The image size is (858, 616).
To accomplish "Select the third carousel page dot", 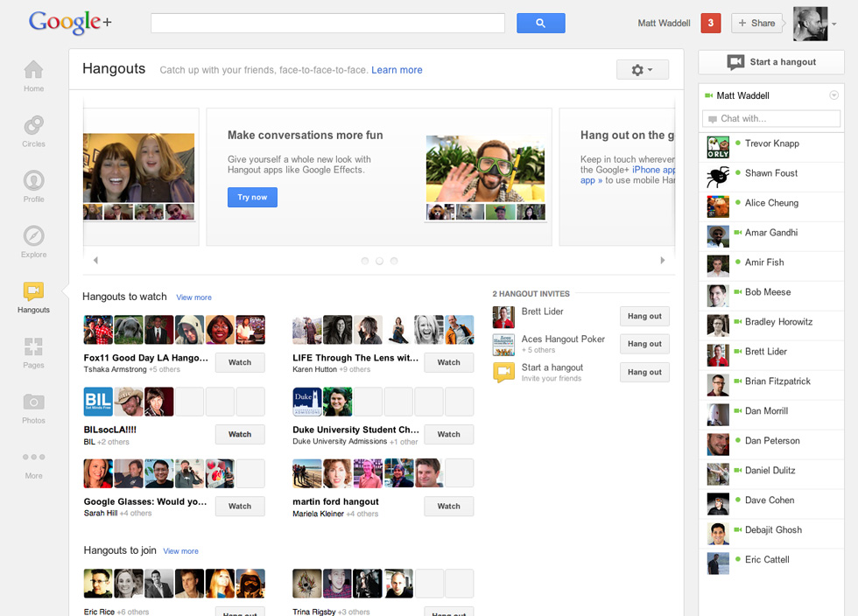I will coord(394,261).
